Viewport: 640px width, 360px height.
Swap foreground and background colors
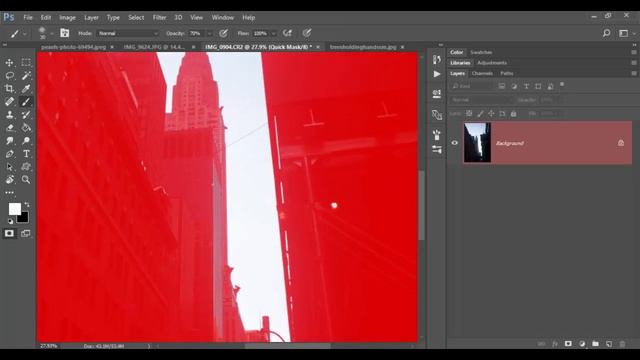[x=27, y=204]
